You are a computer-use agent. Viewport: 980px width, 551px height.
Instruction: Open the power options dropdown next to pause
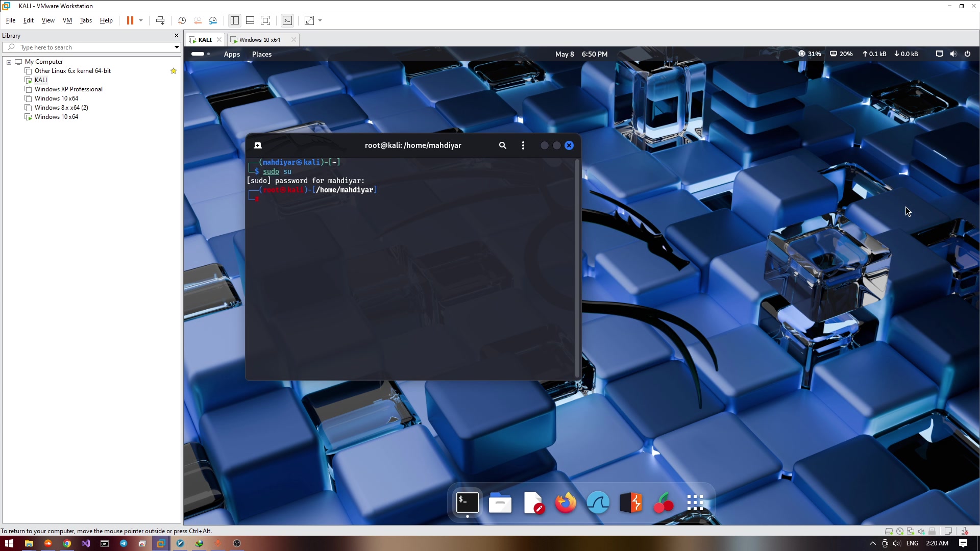(x=141, y=20)
